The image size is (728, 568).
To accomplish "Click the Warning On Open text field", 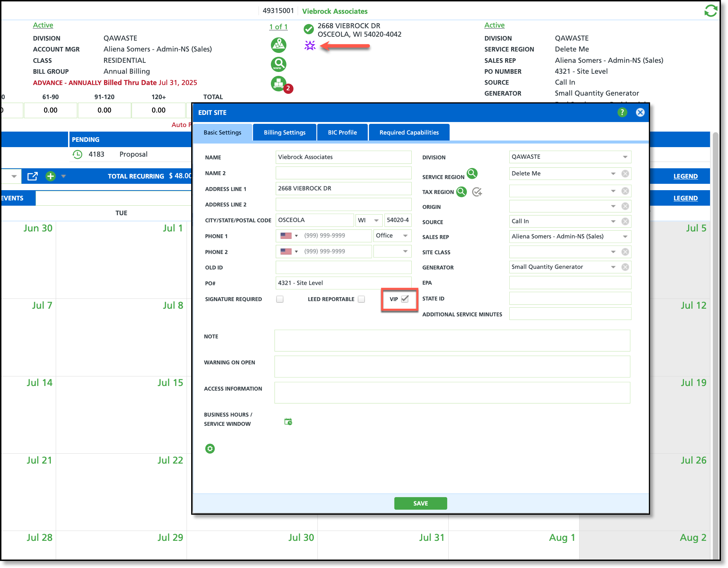I will [x=452, y=367].
